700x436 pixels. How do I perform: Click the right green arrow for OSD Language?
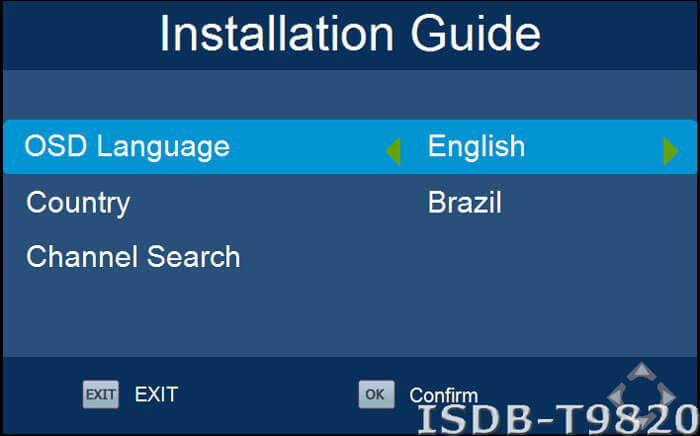670,150
